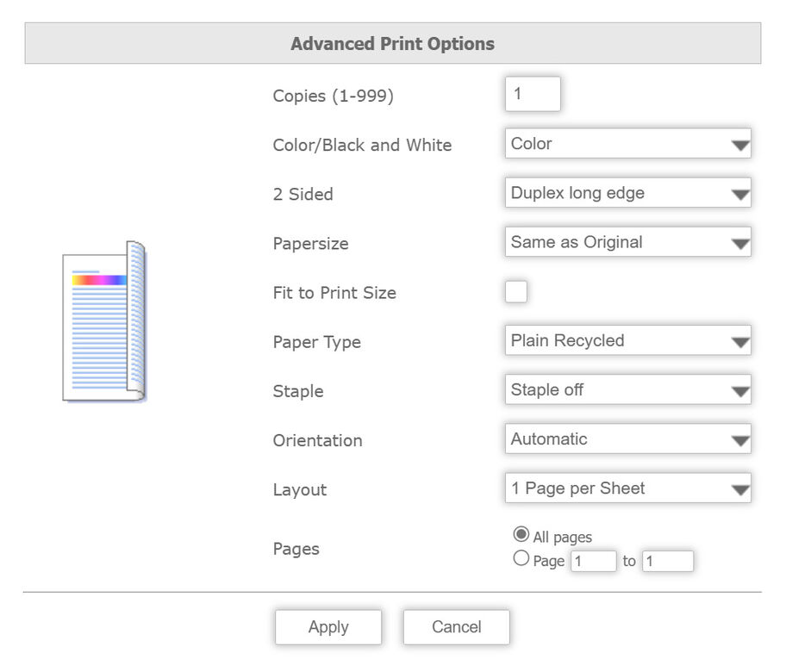
Task: Expand the 2 Sided duplex dropdown
Action: pyautogui.click(x=627, y=193)
